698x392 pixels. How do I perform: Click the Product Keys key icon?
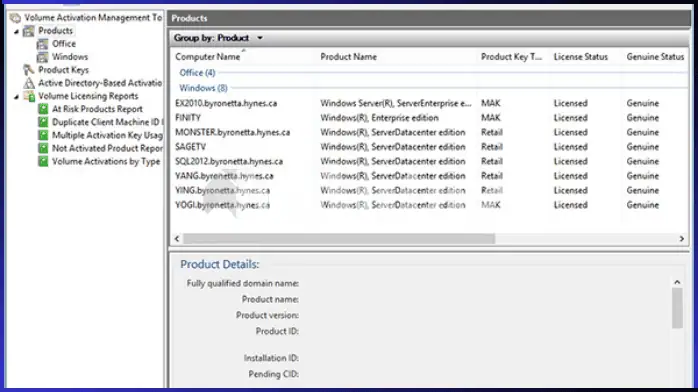click(x=29, y=70)
